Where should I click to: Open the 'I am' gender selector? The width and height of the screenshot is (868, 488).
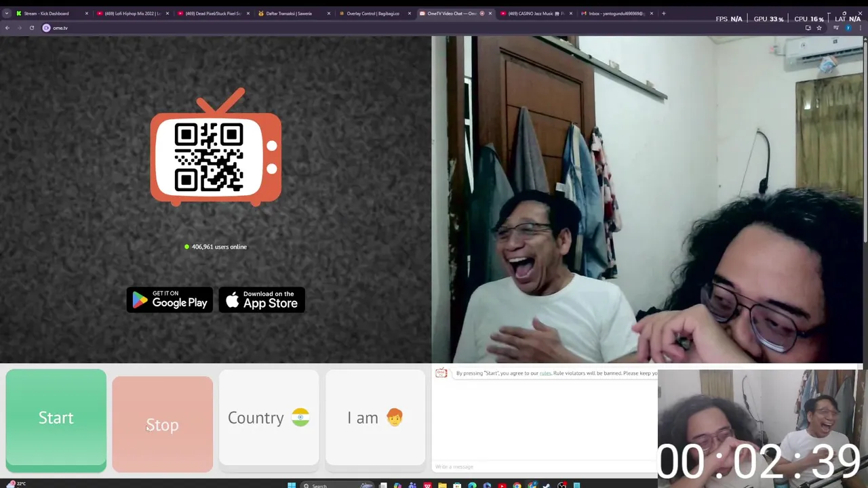375,418
